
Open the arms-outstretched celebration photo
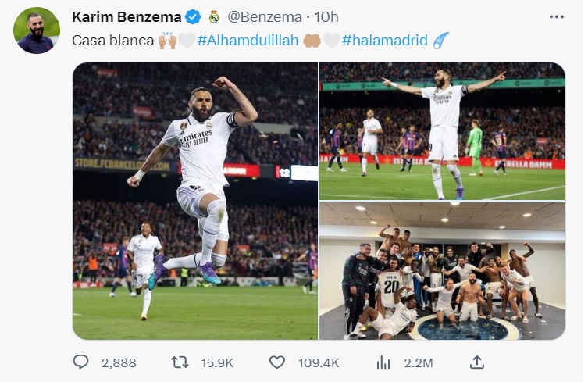pyautogui.click(x=442, y=131)
